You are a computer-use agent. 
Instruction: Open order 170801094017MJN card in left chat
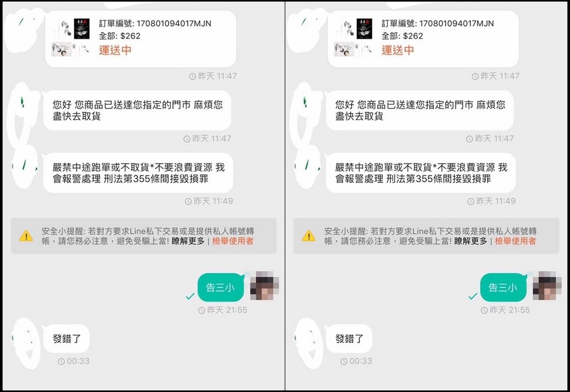(141, 39)
